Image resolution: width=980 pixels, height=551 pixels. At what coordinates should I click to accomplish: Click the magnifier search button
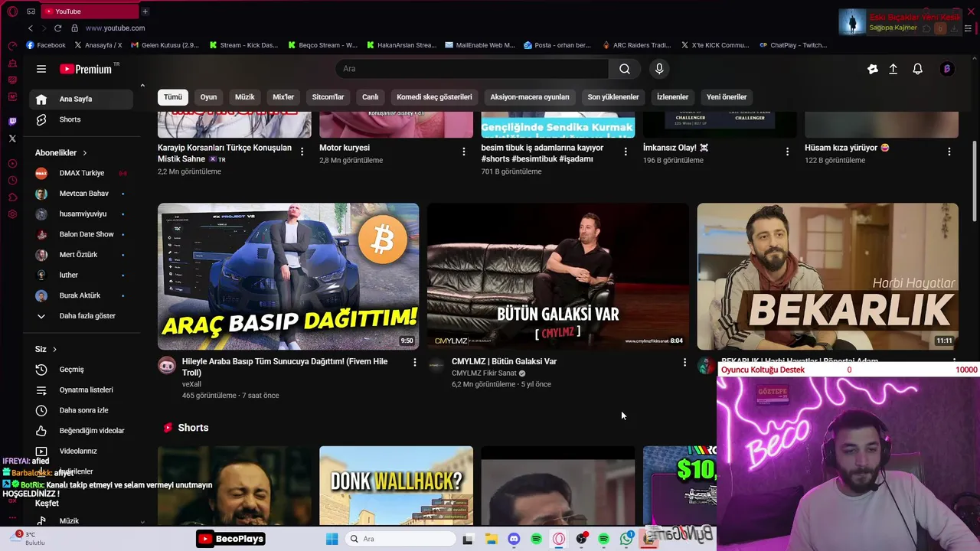[625, 69]
